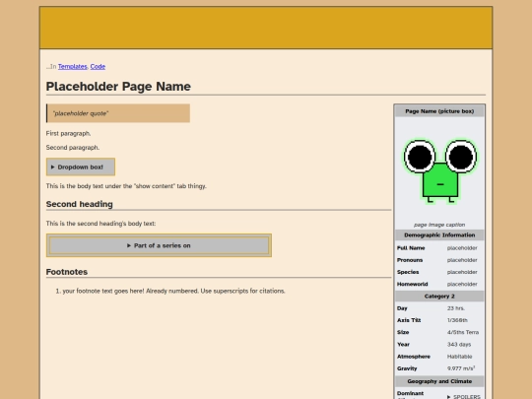Image resolution: width=532 pixels, height=399 pixels.
Task: Click the 'Second heading' section title
Action: click(80, 204)
